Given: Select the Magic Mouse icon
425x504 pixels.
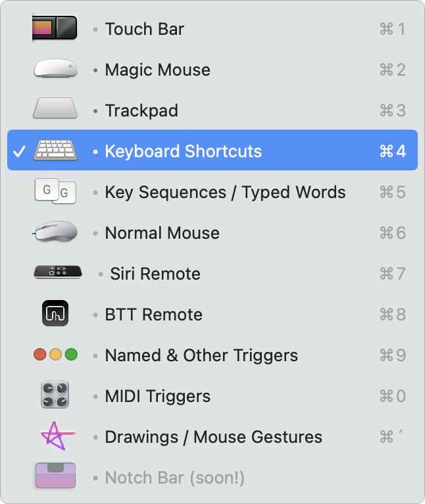Looking at the screenshot, I should pyautogui.click(x=56, y=68).
